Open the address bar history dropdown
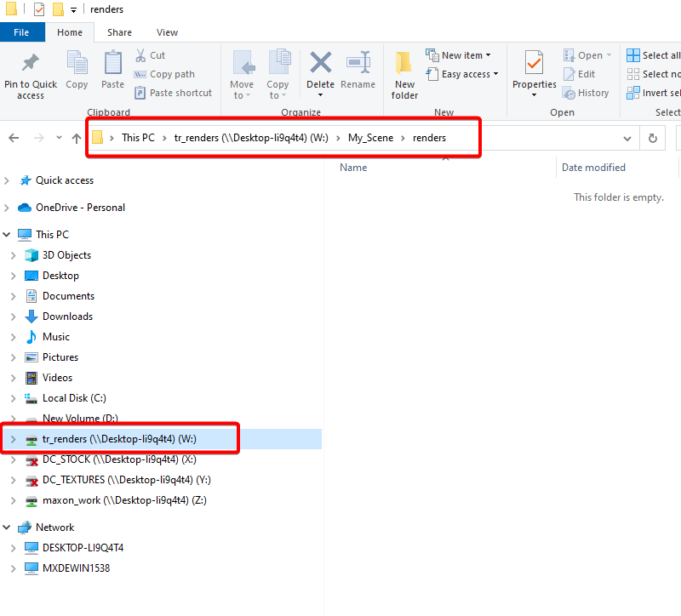Screen dimensions: 681x616 point(627,138)
